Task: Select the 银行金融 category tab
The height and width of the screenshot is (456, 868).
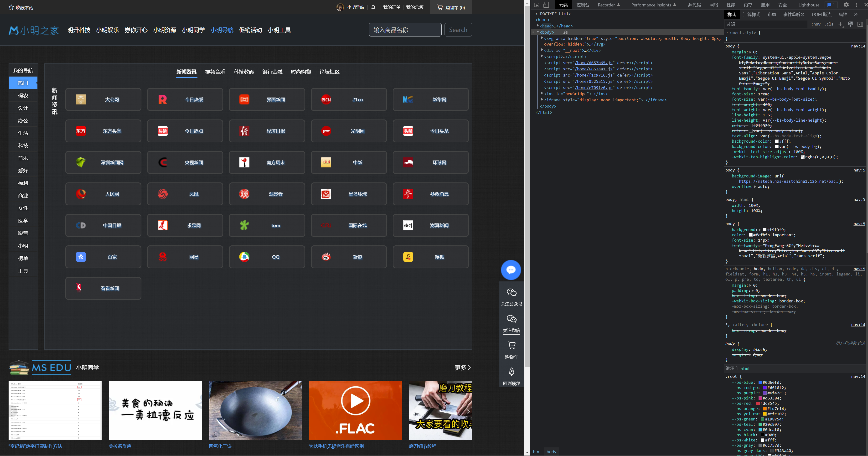Action: pyautogui.click(x=272, y=72)
